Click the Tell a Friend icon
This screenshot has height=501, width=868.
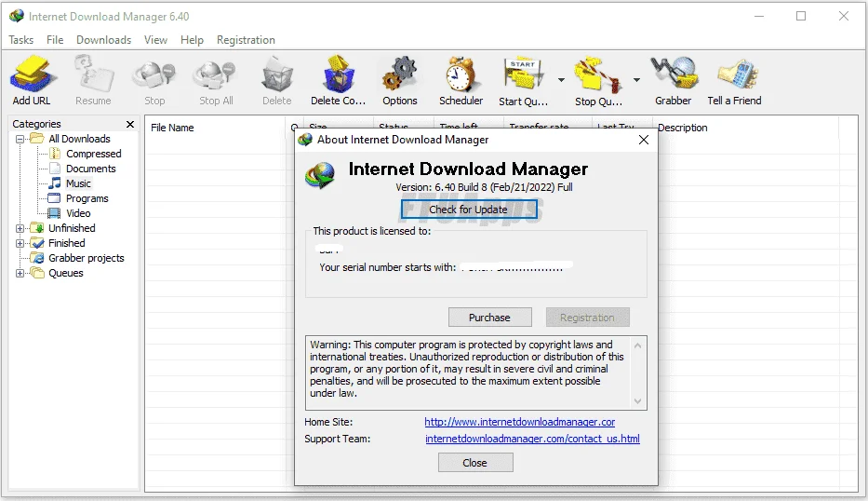737,74
